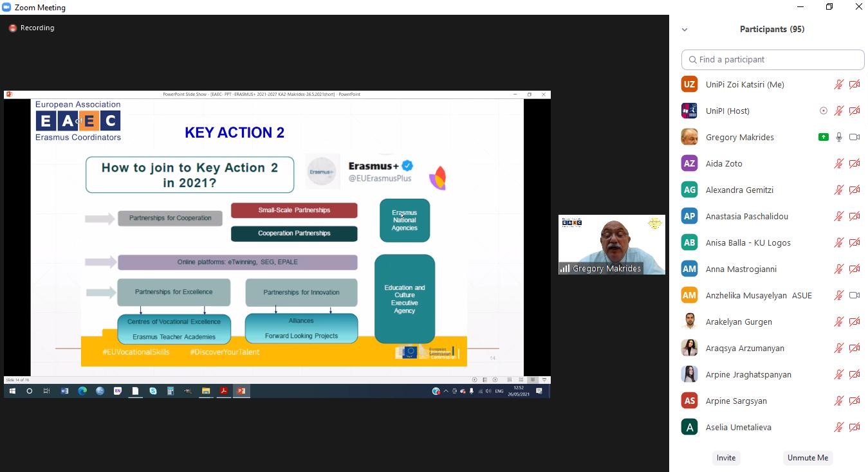Click the Participants (95) panel title
Screen dimensions: 868x472
pos(772,30)
